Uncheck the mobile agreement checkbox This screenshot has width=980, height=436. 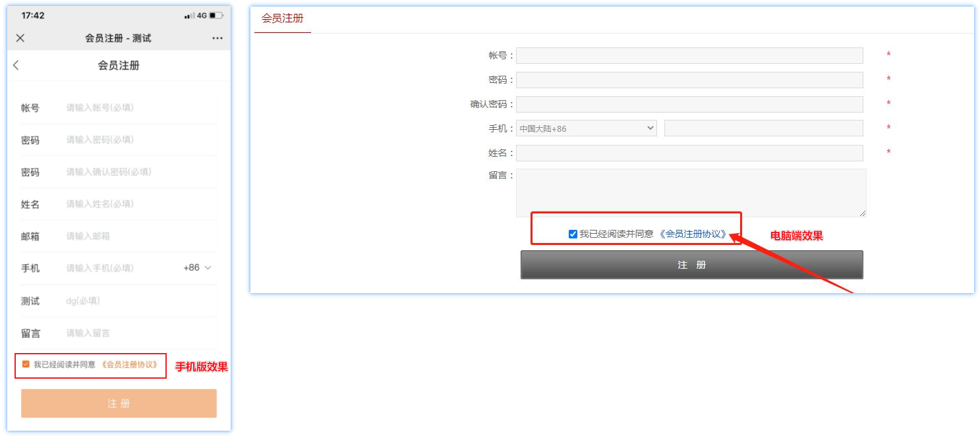coord(26,364)
